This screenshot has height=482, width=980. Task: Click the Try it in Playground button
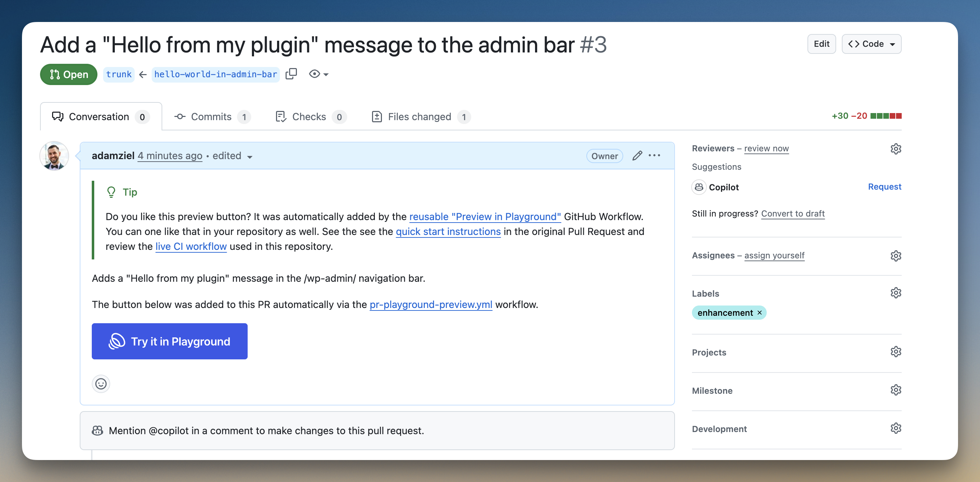170,341
